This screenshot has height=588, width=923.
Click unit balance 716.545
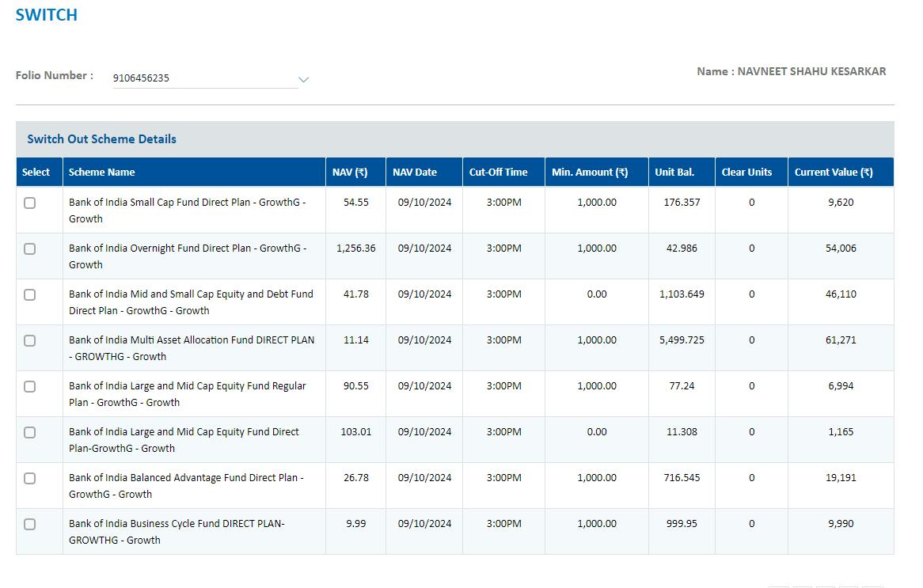pos(682,477)
